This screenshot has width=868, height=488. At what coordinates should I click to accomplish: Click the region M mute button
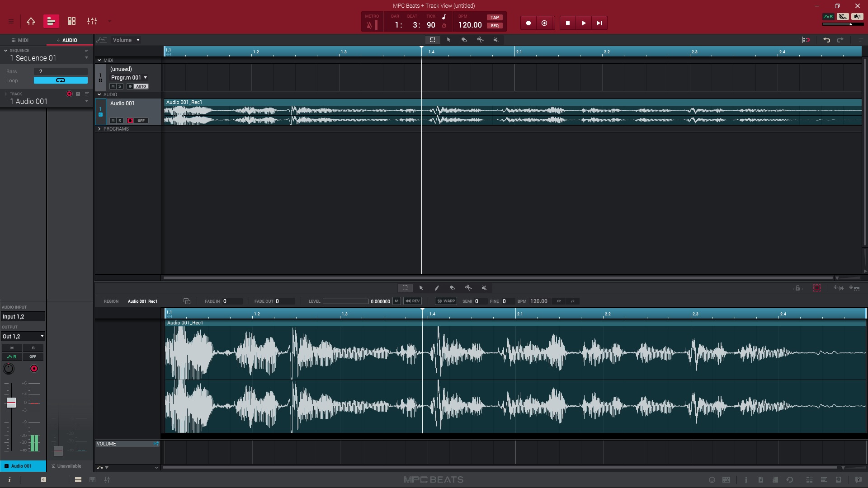pos(396,301)
